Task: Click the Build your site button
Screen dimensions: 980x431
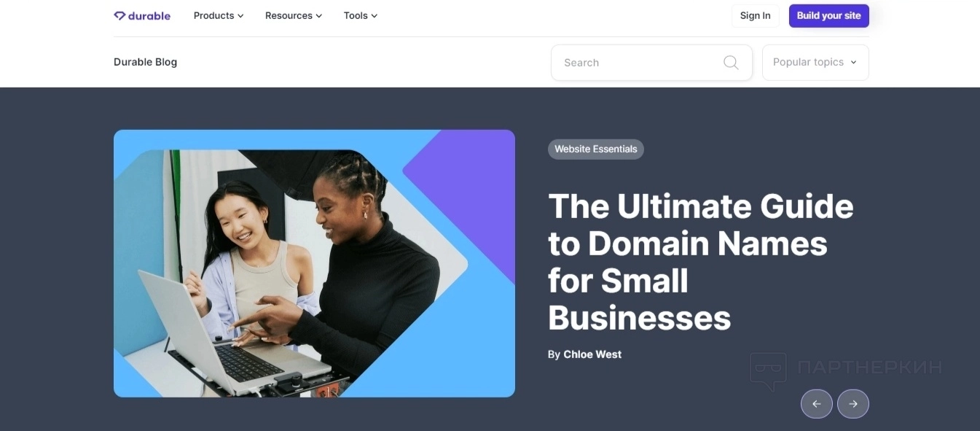Action: [x=829, y=15]
